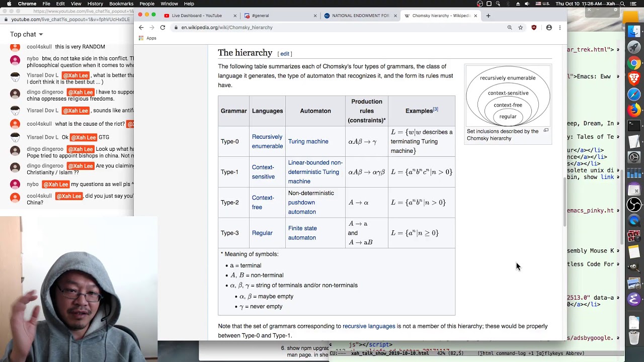
Task: Open OBS Studio from the dock
Action: point(634,204)
